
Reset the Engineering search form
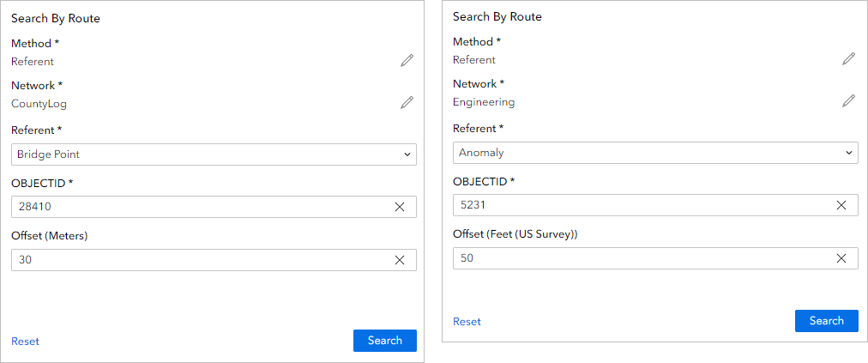pyautogui.click(x=467, y=322)
